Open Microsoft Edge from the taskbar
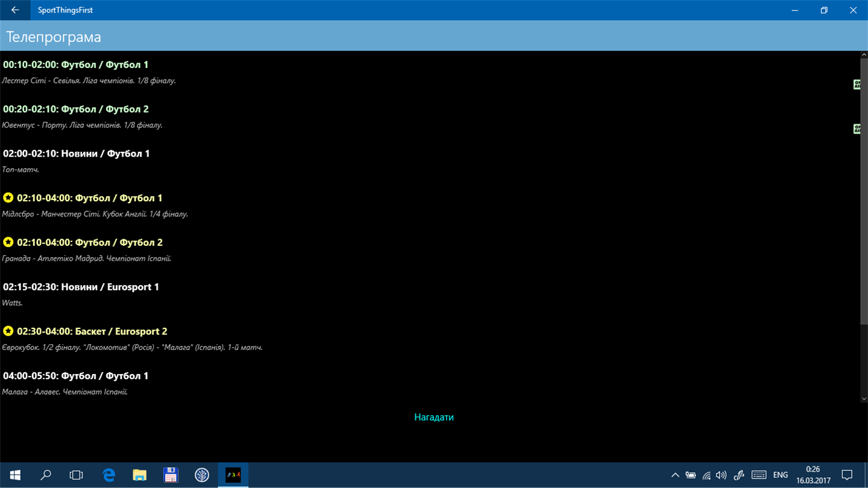The image size is (868, 488). (x=108, y=475)
